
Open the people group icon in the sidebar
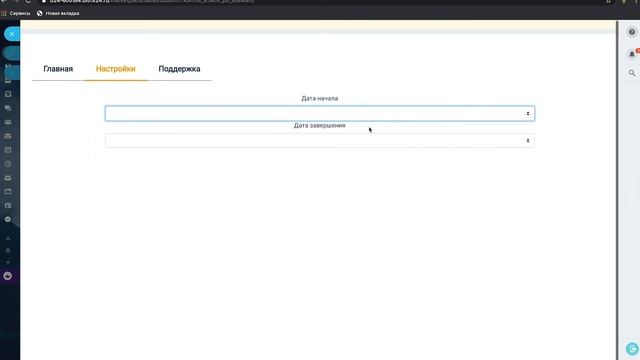click(x=8, y=122)
